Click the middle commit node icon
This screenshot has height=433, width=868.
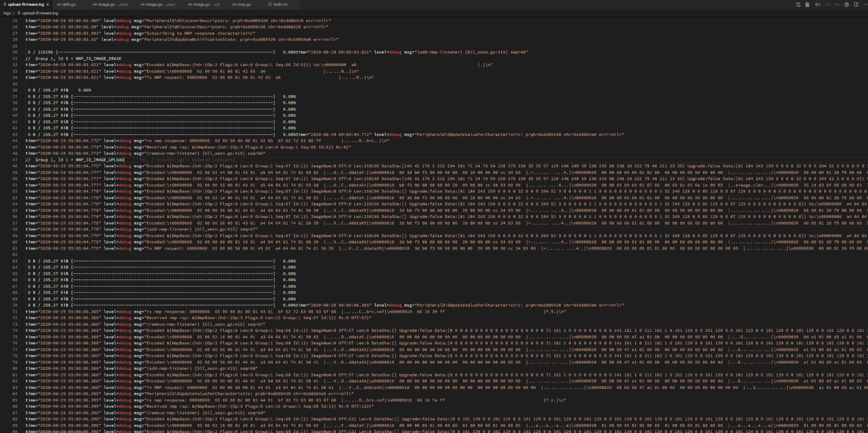(827, 4)
